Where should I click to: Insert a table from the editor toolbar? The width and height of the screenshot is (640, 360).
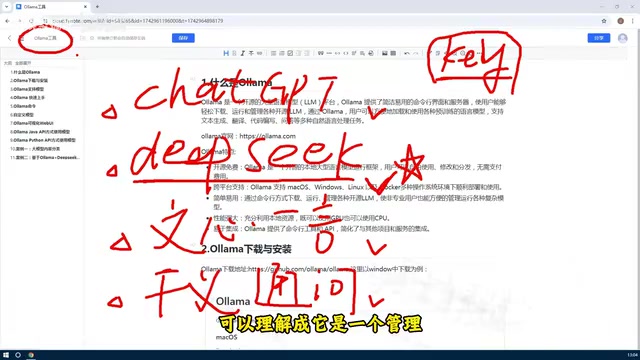(x=393, y=53)
